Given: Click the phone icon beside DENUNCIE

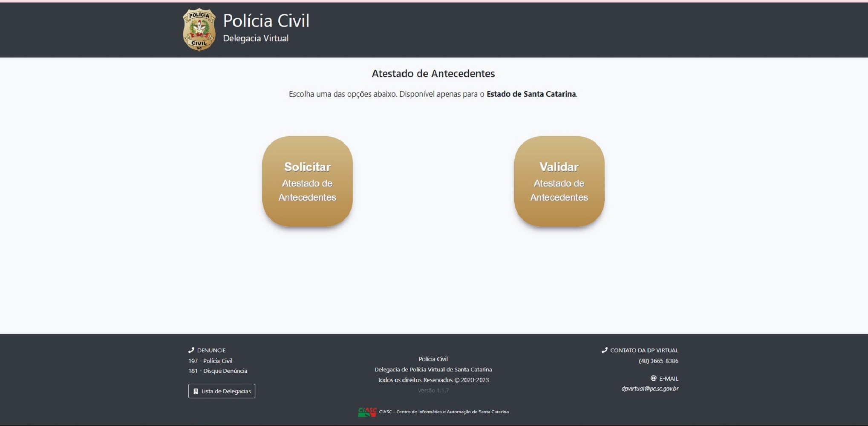Looking at the screenshot, I should coord(191,350).
